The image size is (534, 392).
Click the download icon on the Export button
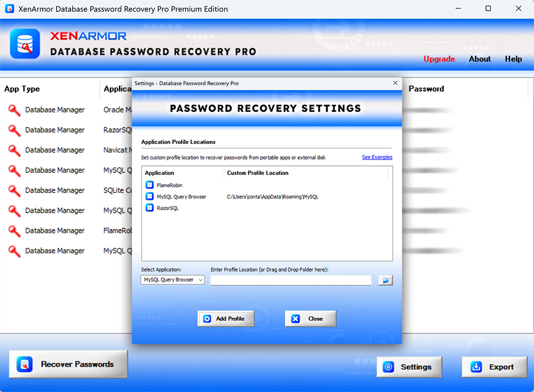[476, 367]
